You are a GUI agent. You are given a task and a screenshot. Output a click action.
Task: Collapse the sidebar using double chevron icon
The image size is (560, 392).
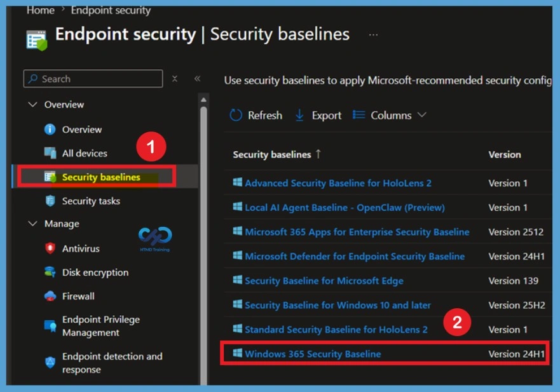(x=197, y=79)
